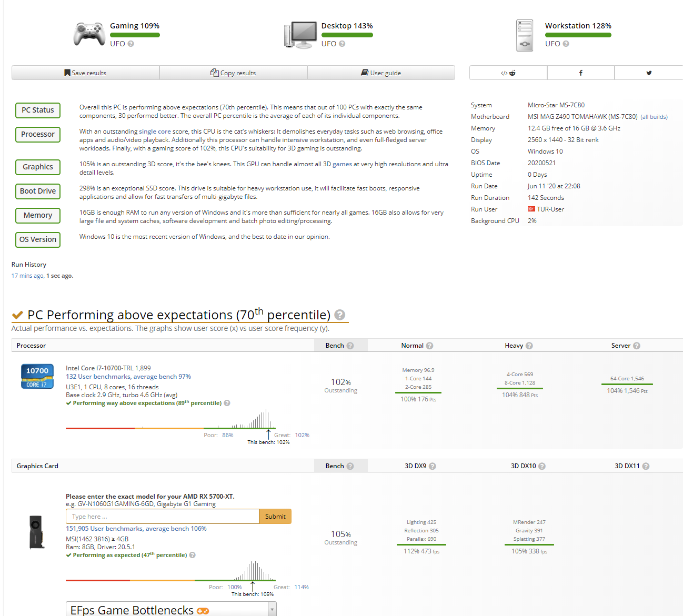683x616 pixels.
Task: Open the all builds link
Action: pyautogui.click(x=654, y=117)
